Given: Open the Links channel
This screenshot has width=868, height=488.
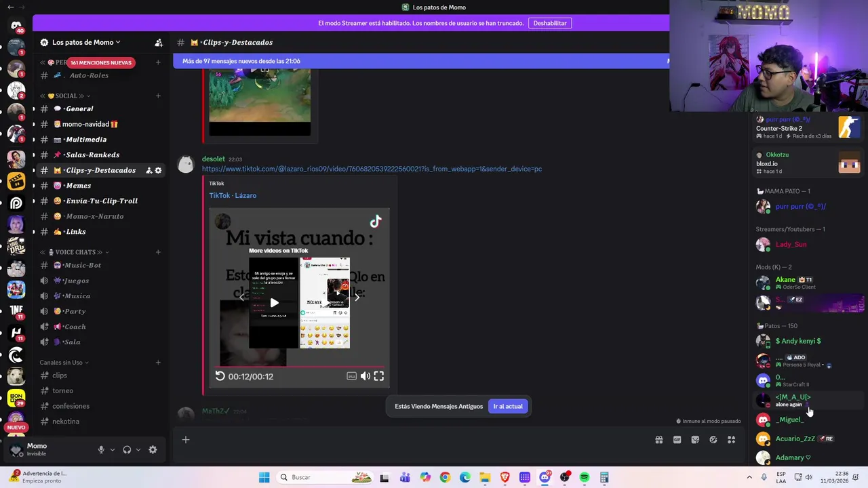Looking at the screenshot, I should 100,232.
